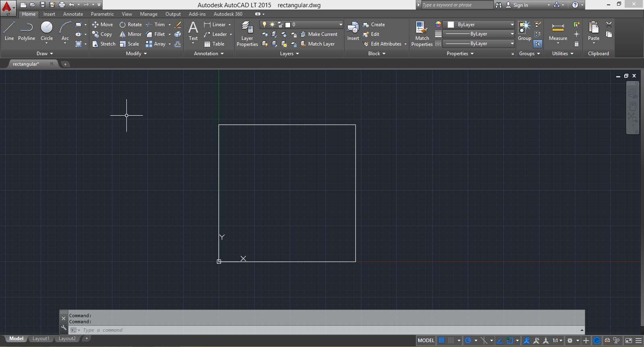
Task: Open the Paste dropdown arrow
Action: [x=594, y=43]
